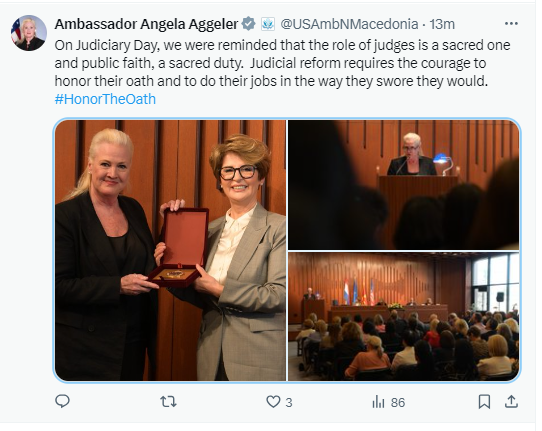The width and height of the screenshot is (542, 431).
Task: Like the tweet with heart icon
Action: point(273,402)
